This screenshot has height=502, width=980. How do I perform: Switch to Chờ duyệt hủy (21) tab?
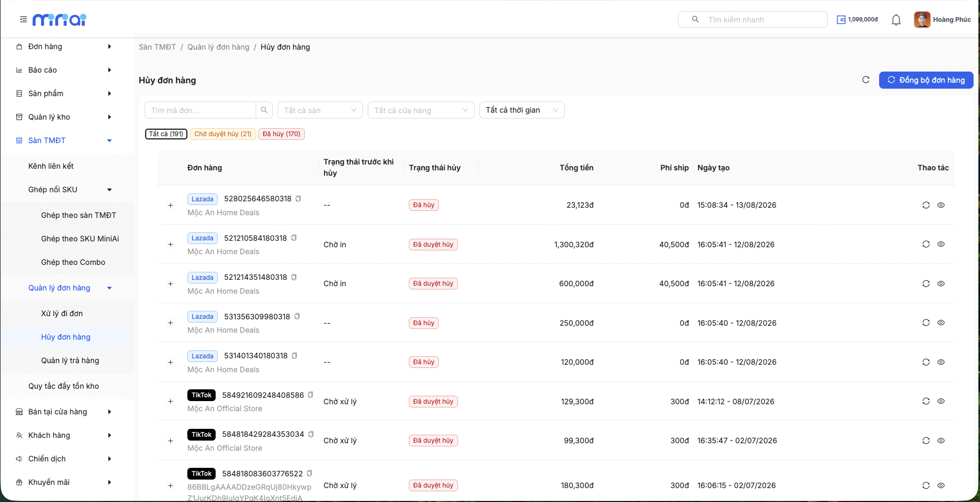click(223, 134)
